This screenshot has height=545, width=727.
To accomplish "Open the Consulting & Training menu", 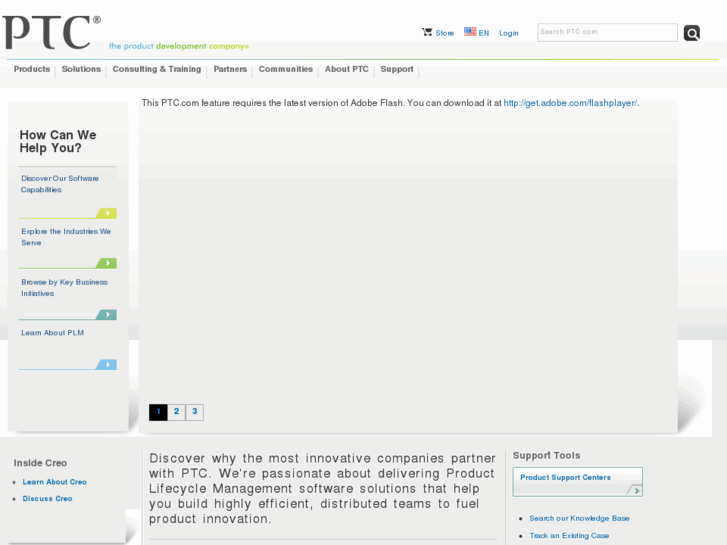I will (x=156, y=69).
